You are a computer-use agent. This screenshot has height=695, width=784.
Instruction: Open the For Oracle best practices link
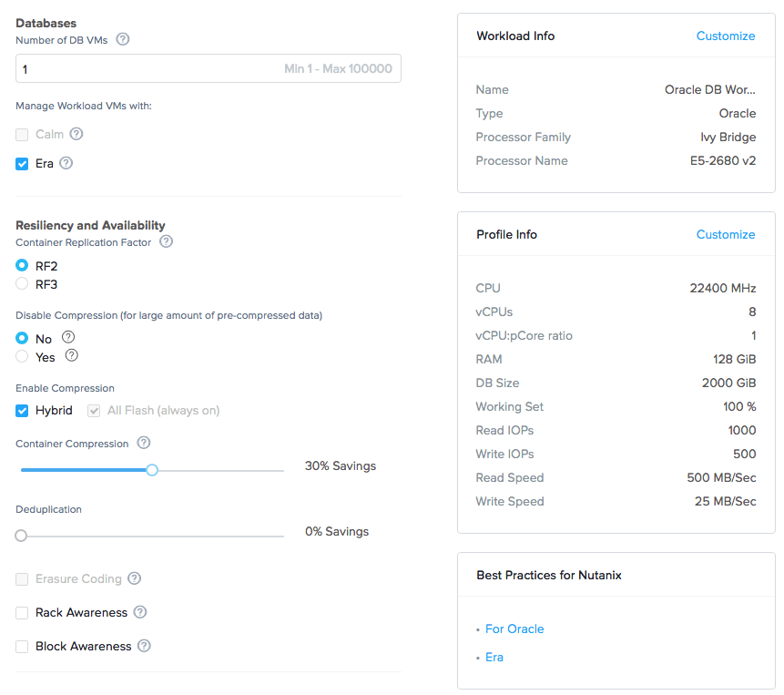coord(514,629)
